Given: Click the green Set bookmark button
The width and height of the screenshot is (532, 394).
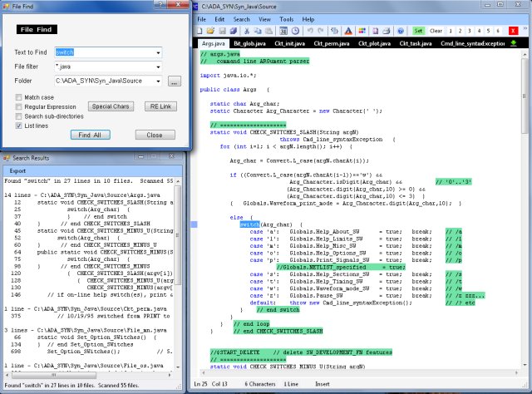Looking at the screenshot, I should (x=418, y=30).
